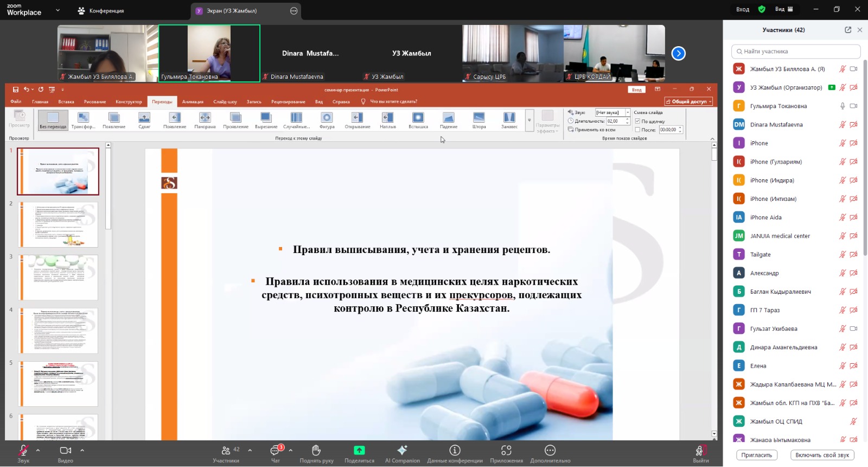The height and width of the screenshot is (467, 868).
Task: Open AI Companion icon
Action: click(x=402, y=450)
